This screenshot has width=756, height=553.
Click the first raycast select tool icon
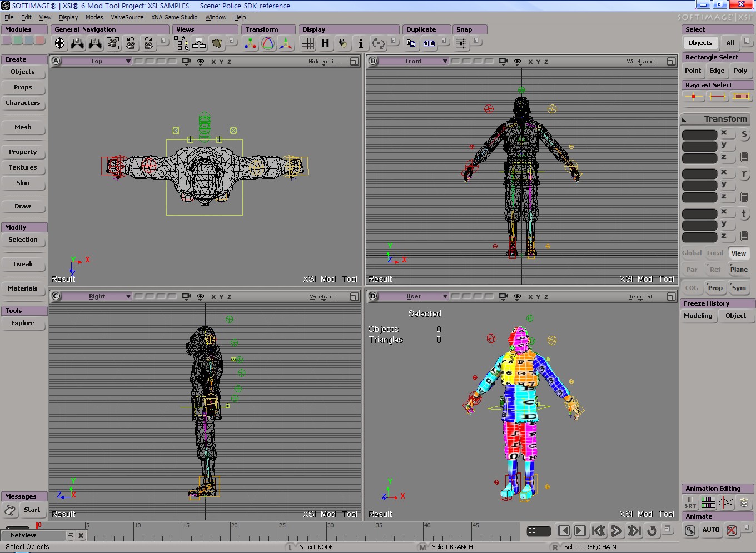694,97
